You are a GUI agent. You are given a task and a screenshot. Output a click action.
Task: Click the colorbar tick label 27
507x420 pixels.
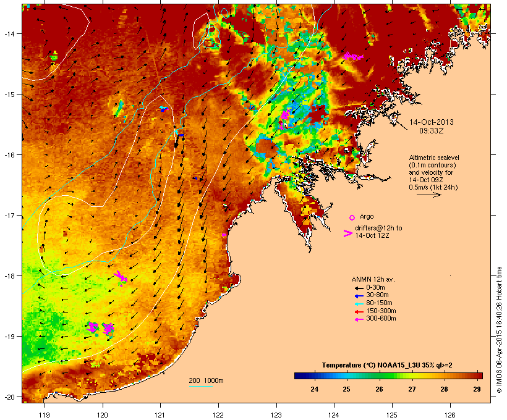[412, 389]
